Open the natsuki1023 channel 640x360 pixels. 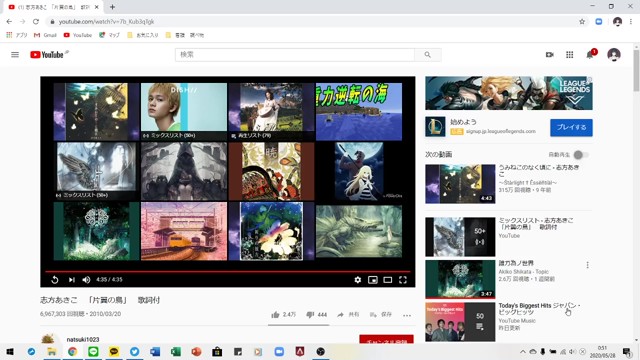point(83,339)
